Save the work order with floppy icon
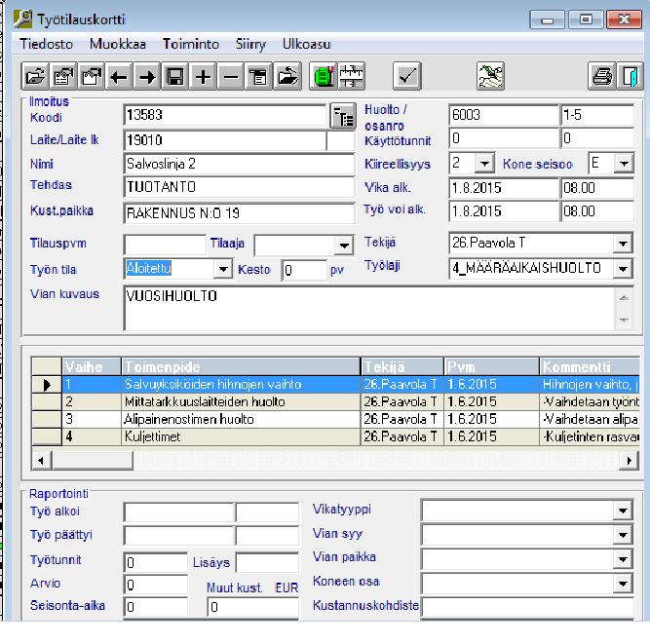 [175, 76]
